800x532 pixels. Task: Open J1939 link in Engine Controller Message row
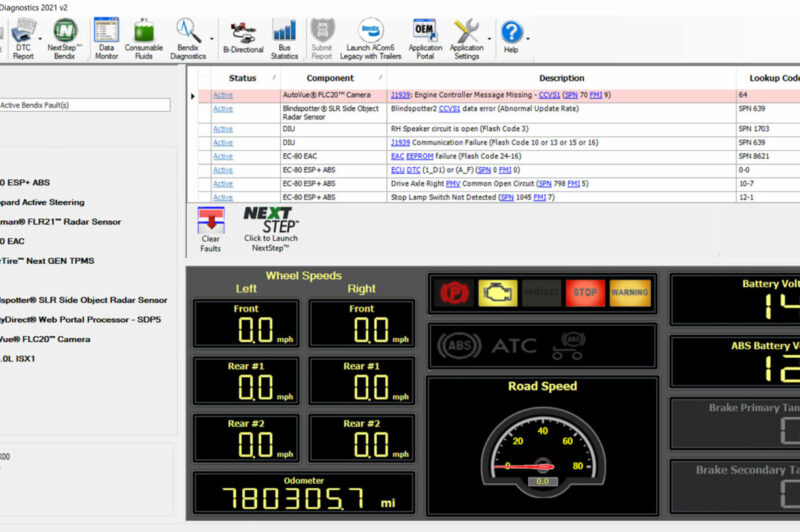tap(401, 95)
